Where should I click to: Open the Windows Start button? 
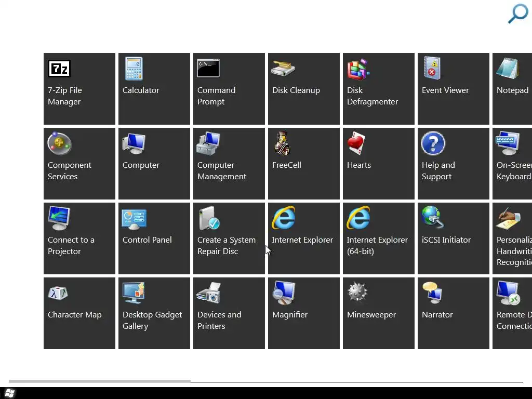point(10,393)
